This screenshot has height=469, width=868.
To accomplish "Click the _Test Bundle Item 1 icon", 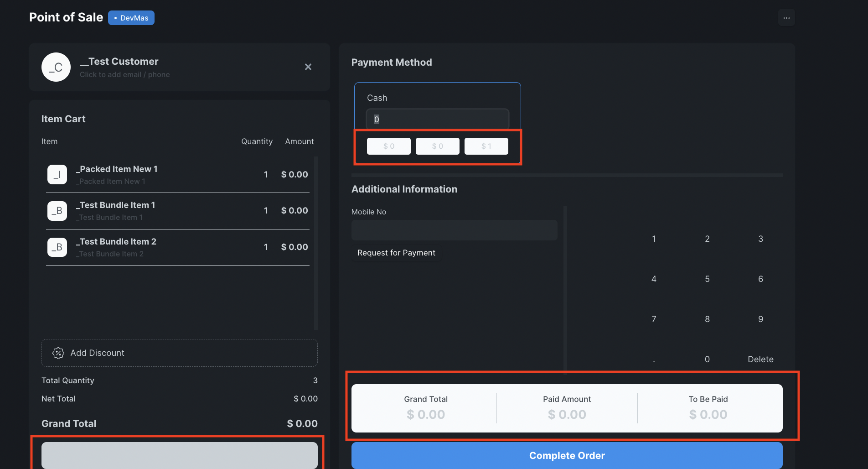I will pos(57,211).
